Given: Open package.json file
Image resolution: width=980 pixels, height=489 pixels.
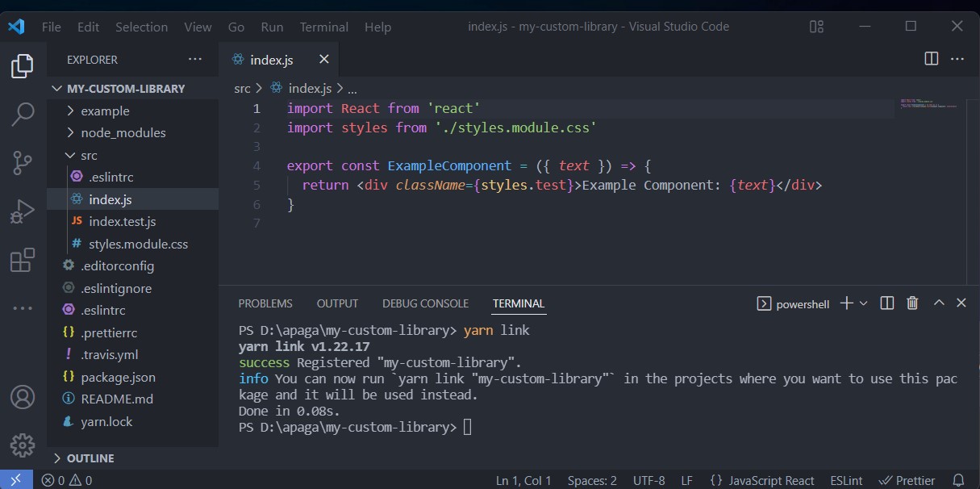Looking at the screenshot, I should (x=132, y=377).
